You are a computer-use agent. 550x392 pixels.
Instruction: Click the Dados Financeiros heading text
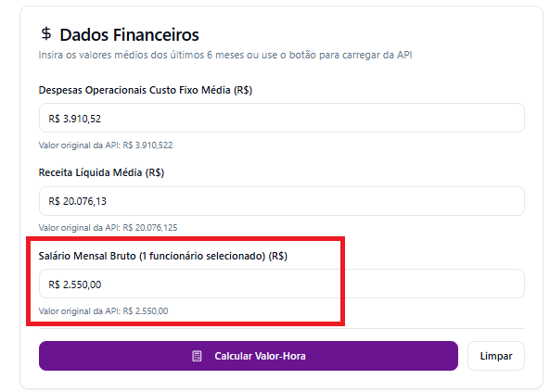coord(129,34)
